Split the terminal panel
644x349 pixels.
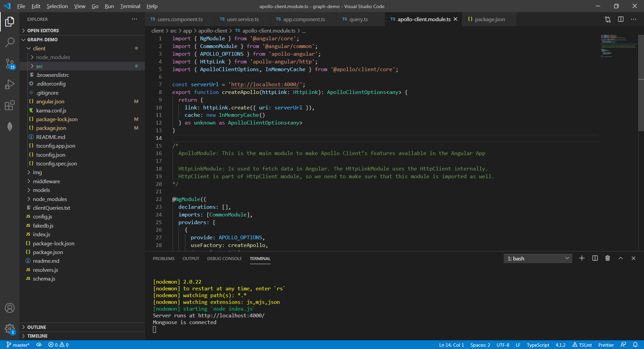pyautogui.click(x=595, y=258)
